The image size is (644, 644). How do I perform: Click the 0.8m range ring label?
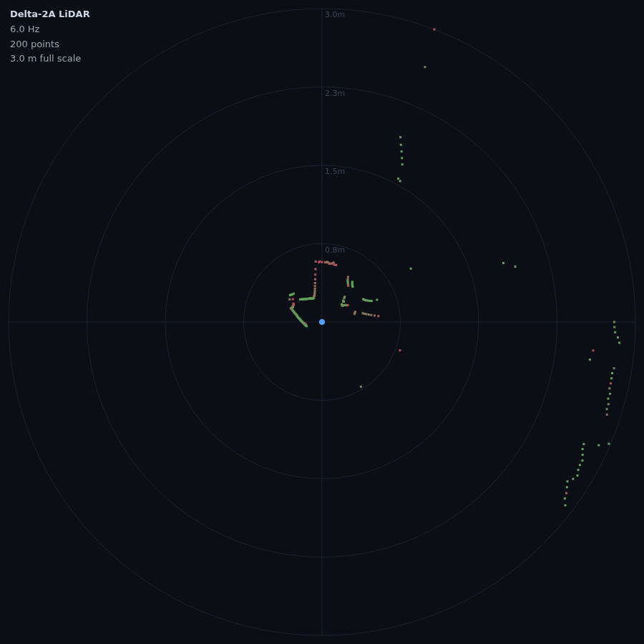pos(335,250)
